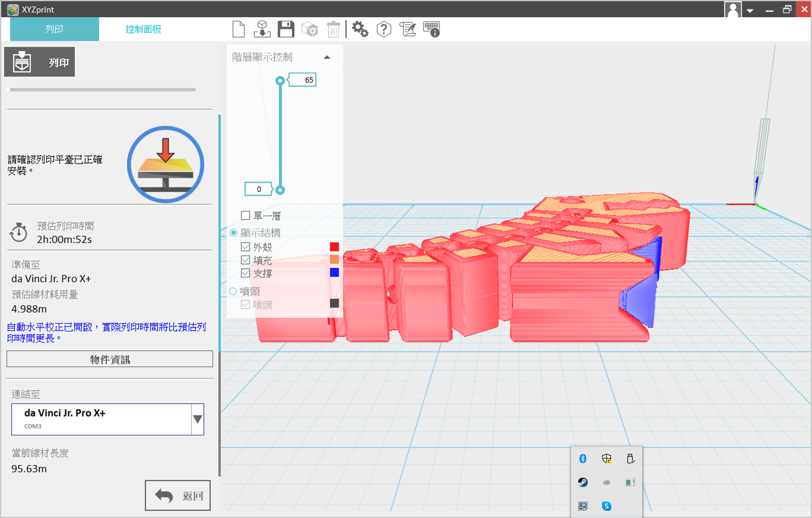The image size is (812, 518).
Task: Switch to the 控制面板 tab
Action: (x=143, y=29)
